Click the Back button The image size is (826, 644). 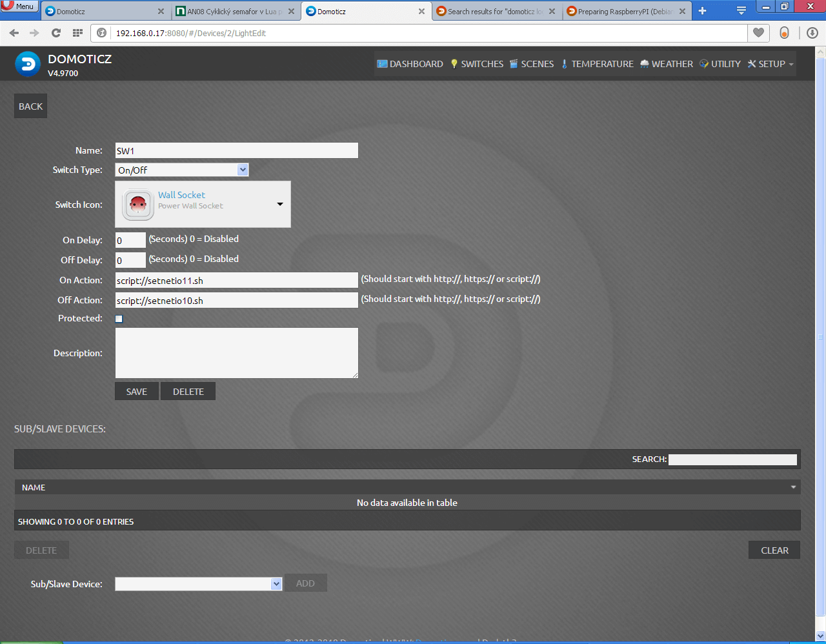click(x=30, y=106)
